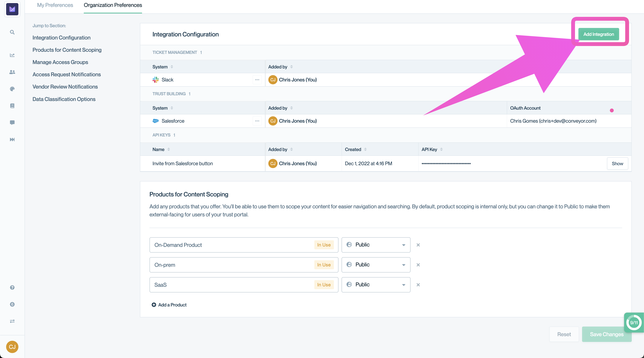
Task: Open the Slack row options menu
Action: [257, 80]
